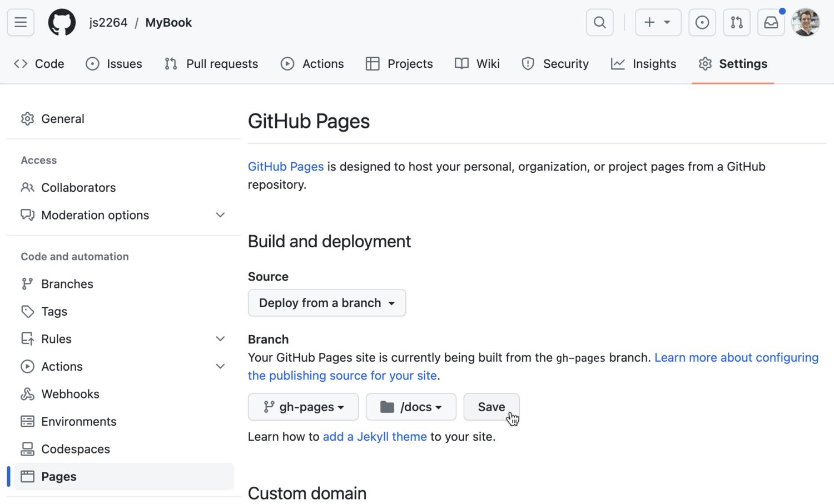Open the Deploy from a branch dropdown
The height and width of the screenshot is (504, 834).
pos(326,303)
